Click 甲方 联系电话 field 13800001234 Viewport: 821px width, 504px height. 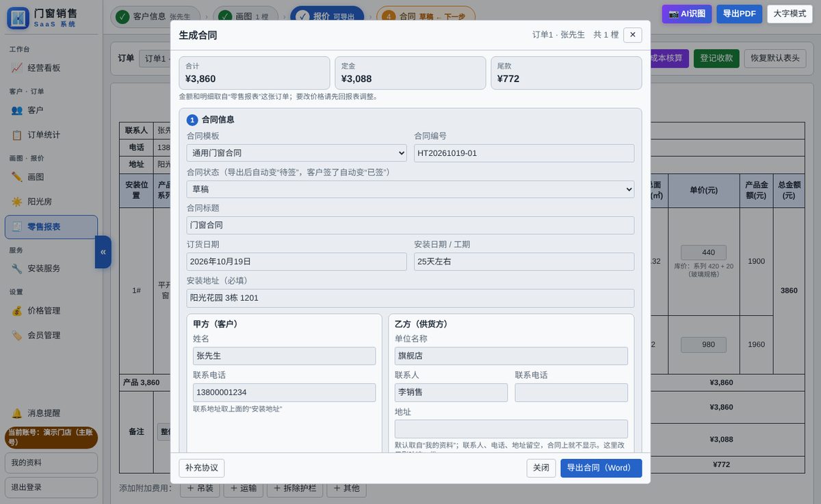click(x=284, y=393)
